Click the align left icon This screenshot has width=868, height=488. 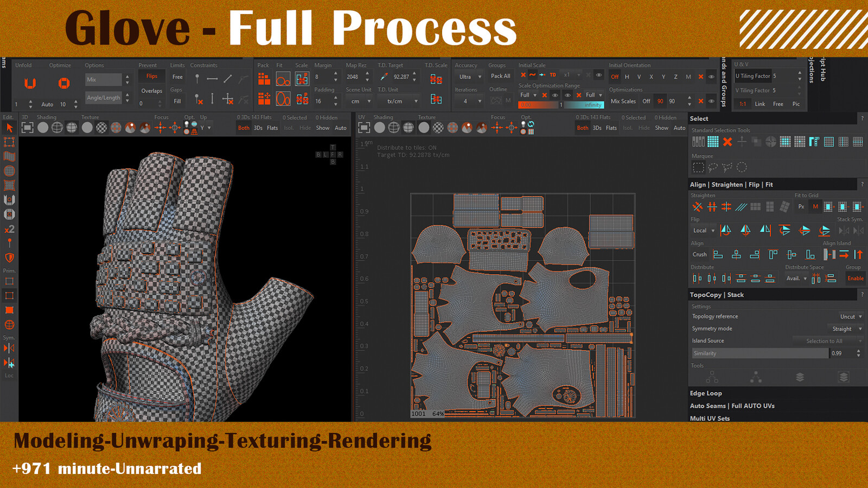[718, 254]
